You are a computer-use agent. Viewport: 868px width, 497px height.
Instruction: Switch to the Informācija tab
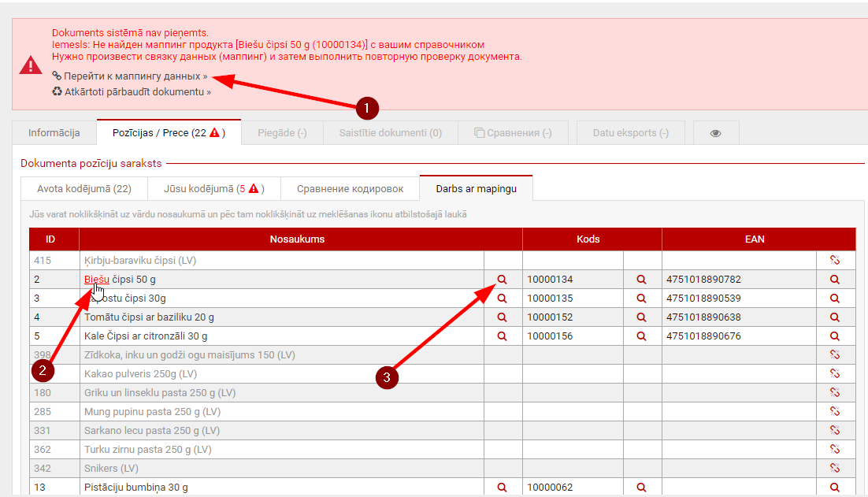point(54,133)
